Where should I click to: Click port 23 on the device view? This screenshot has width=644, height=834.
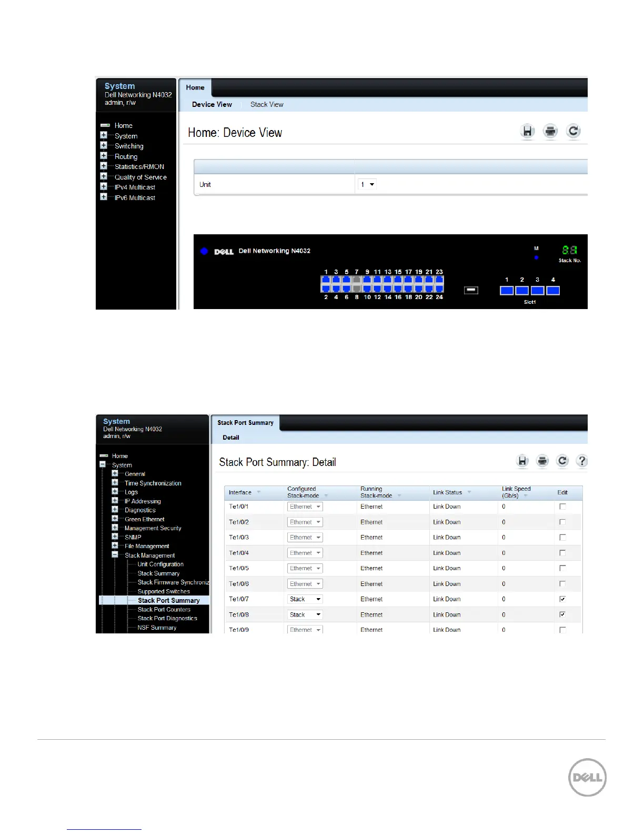pos(439,280)
